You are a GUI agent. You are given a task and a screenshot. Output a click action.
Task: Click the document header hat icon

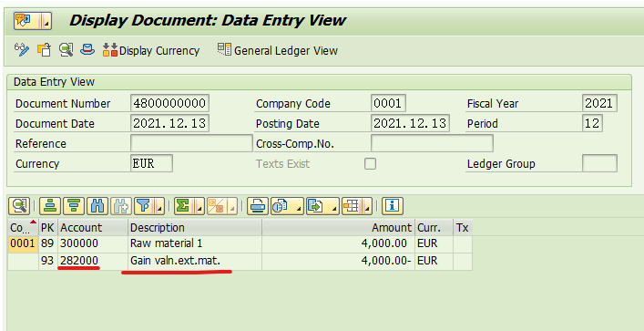pos(87,50)
